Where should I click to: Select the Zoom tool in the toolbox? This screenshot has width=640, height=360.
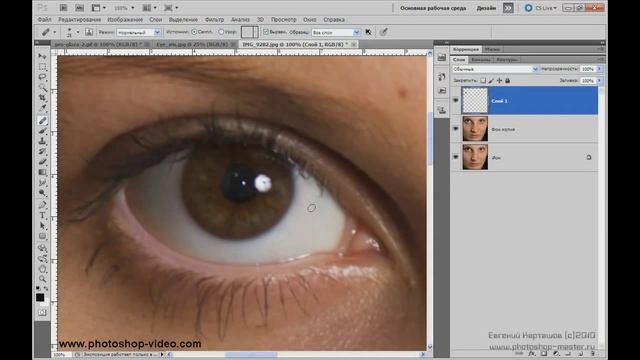tap(42, 279)
